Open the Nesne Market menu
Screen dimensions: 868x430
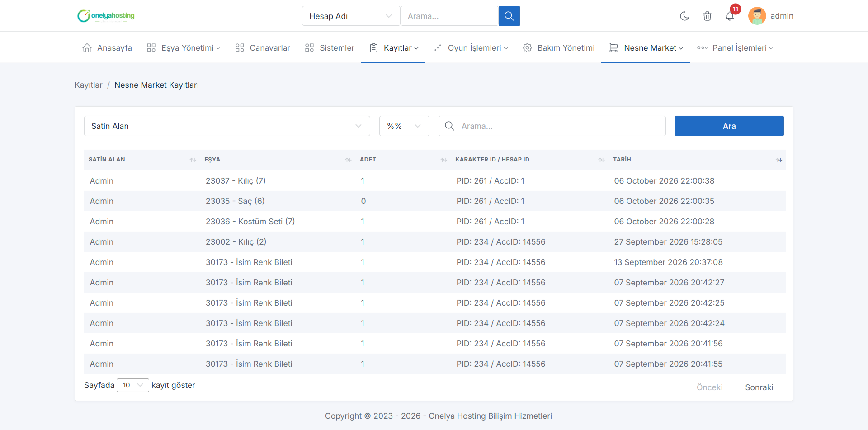point(646,47)
